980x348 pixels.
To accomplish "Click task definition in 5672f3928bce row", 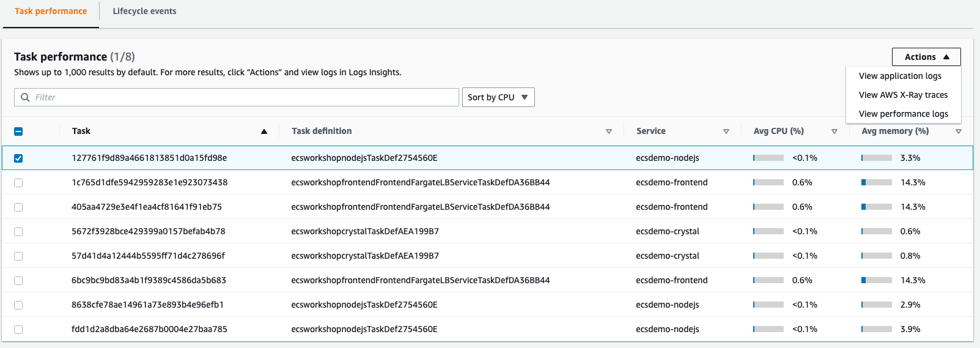I will click(x=365, y=231).
